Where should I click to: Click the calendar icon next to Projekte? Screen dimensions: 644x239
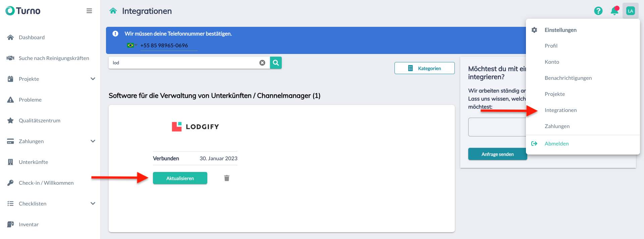[10, 79]
